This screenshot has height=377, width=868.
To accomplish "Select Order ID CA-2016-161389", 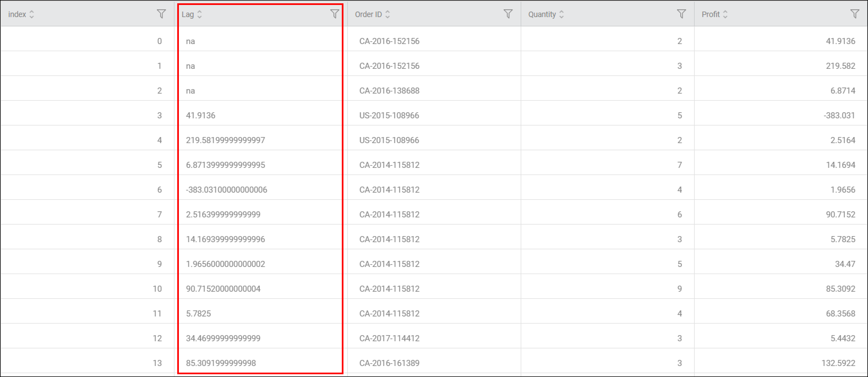I will pos(389,363).
